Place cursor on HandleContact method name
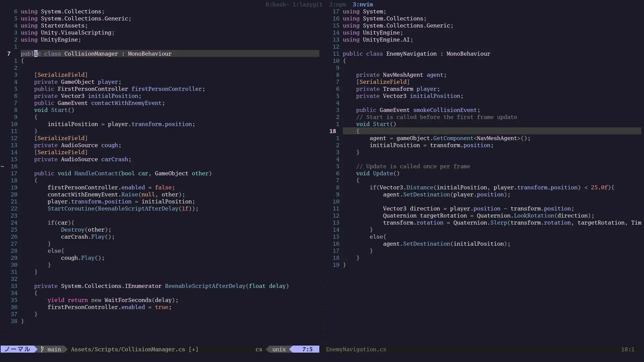644x362 pixels. coord(96,173)
